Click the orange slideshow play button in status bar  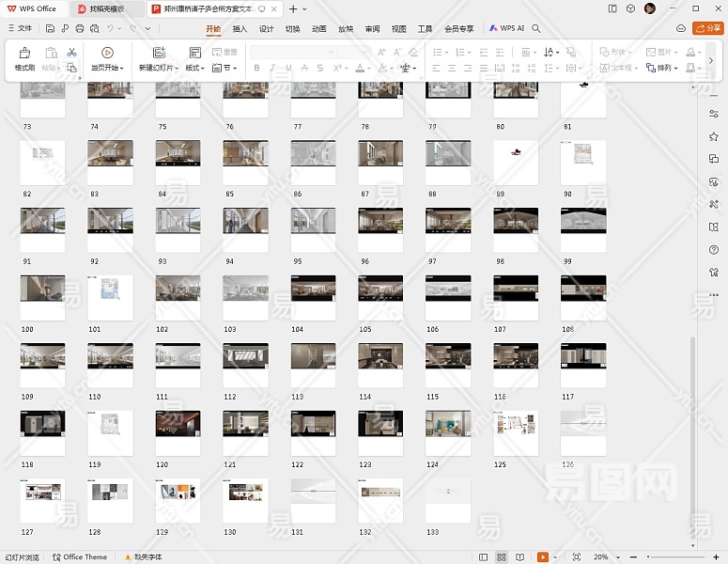click(x=543, y=557)
